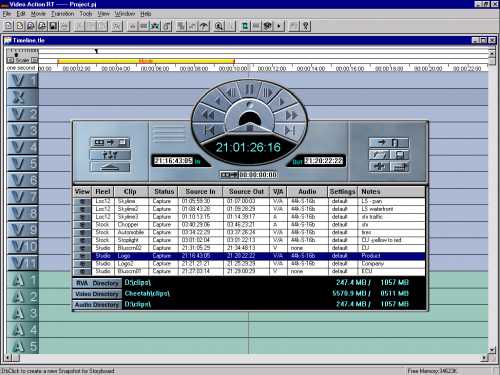Viewport: 500px width, 375px height.
Task: Click the magnifier zoom toolbar icon
Action: (219, 26)
